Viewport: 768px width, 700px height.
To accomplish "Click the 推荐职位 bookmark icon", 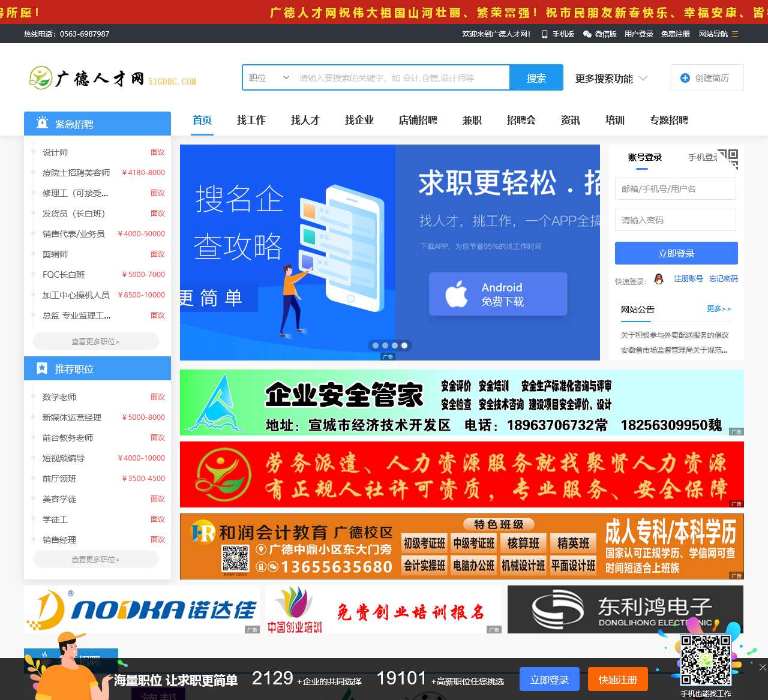I will [42, 368].
